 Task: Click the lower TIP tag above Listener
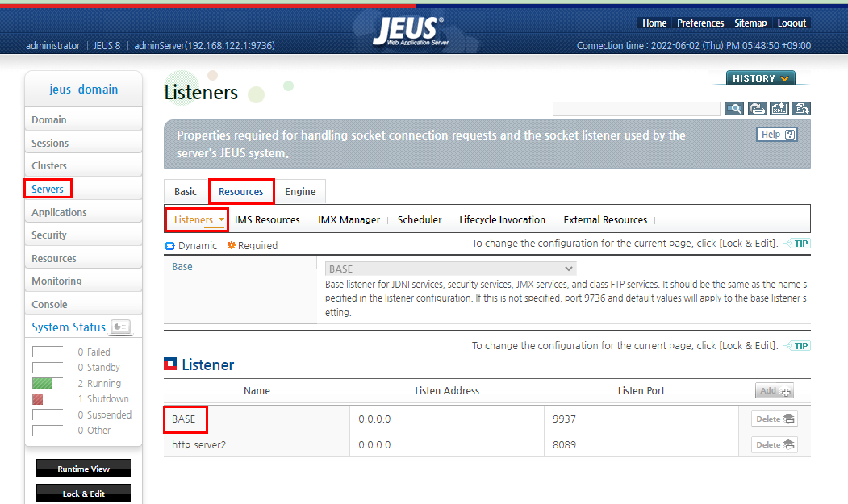pos(798,346)
